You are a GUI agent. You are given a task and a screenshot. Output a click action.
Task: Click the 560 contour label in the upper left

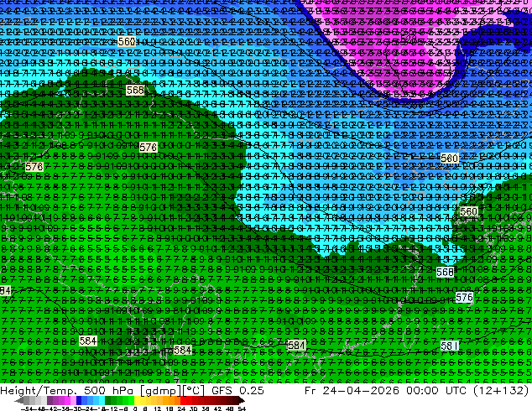[x=127, y=42]
